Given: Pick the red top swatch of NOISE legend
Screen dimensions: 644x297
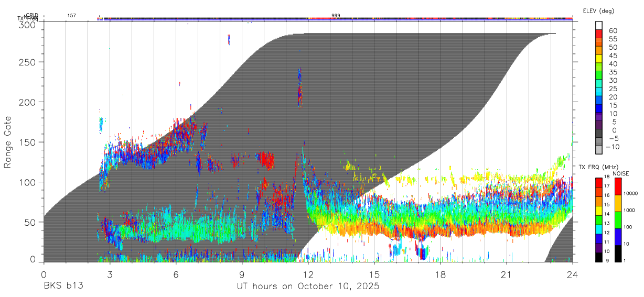Looking at the screenshot, I should (x=618, y=186).
